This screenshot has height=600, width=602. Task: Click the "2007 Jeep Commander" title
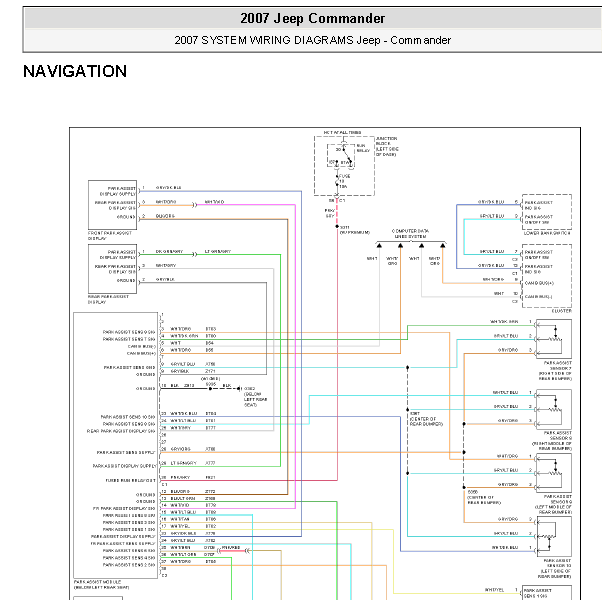coord(313,18)
